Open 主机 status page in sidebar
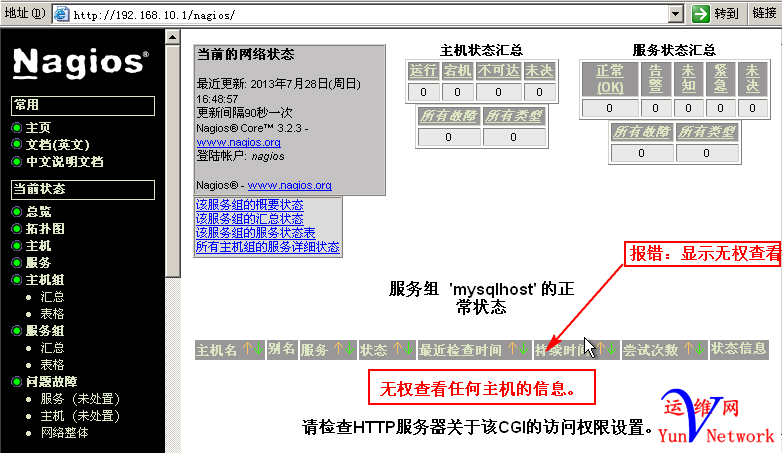 (x=38, y=245)
